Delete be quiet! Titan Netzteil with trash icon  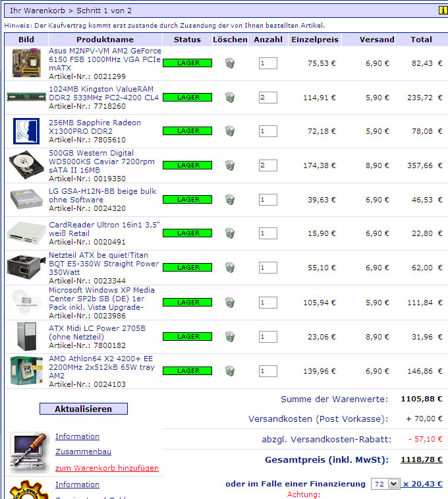230,268
